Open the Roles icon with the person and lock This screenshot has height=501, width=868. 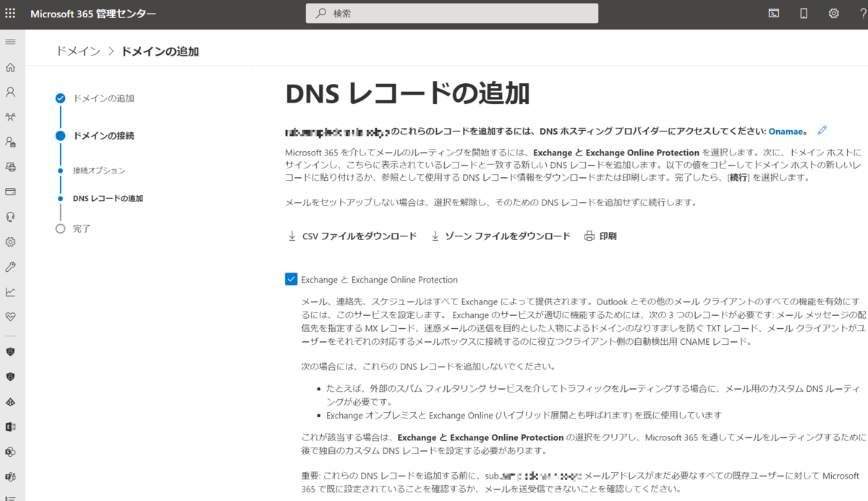[x=10, y=142]
